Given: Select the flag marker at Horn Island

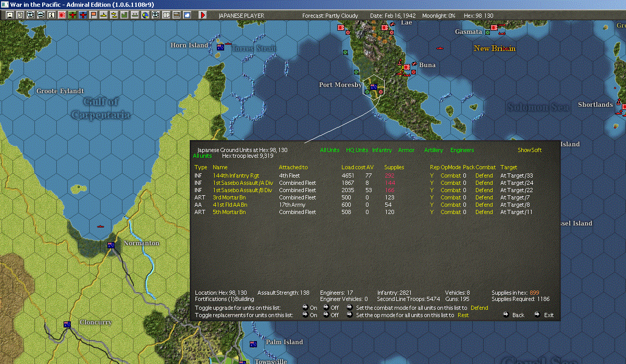Looking at the screenshot, I should [220, 47].
